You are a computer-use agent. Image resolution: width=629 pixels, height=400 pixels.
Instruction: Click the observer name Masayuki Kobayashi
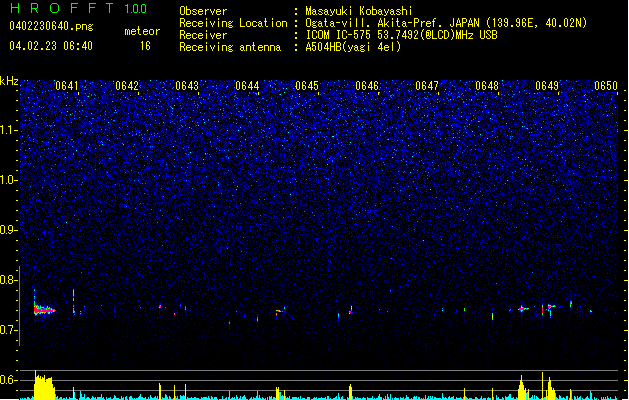(x=359, y=11)
